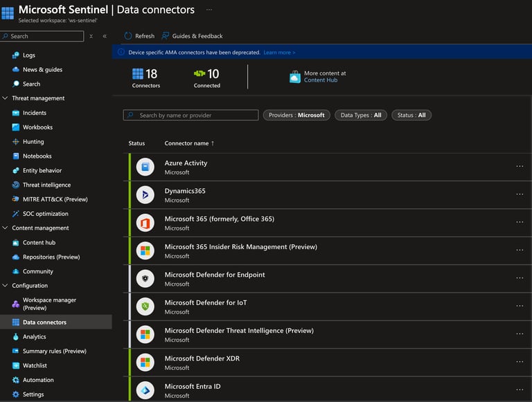The width and height of the screenshot is (532, 402).
Task: Click the Analytics flask icon
Action: pos(16,336)
